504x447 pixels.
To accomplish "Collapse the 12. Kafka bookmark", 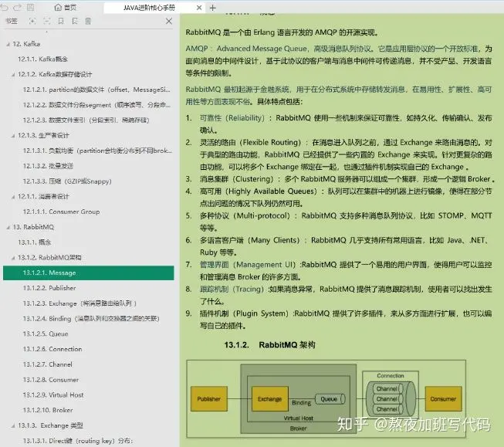I will coord(8,44).
